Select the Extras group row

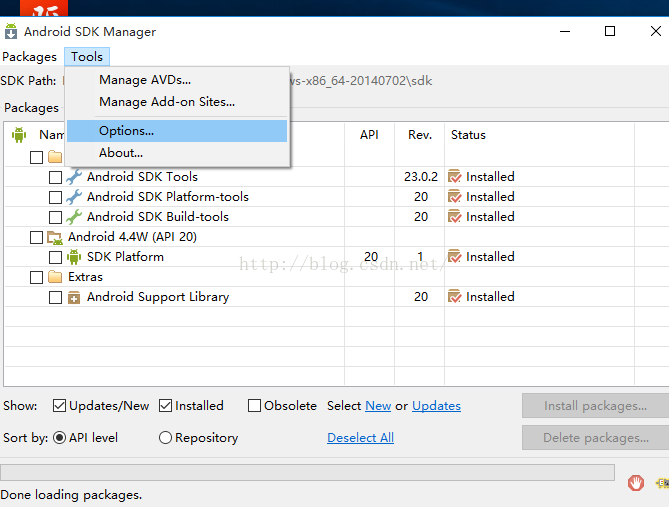point(85,277)
